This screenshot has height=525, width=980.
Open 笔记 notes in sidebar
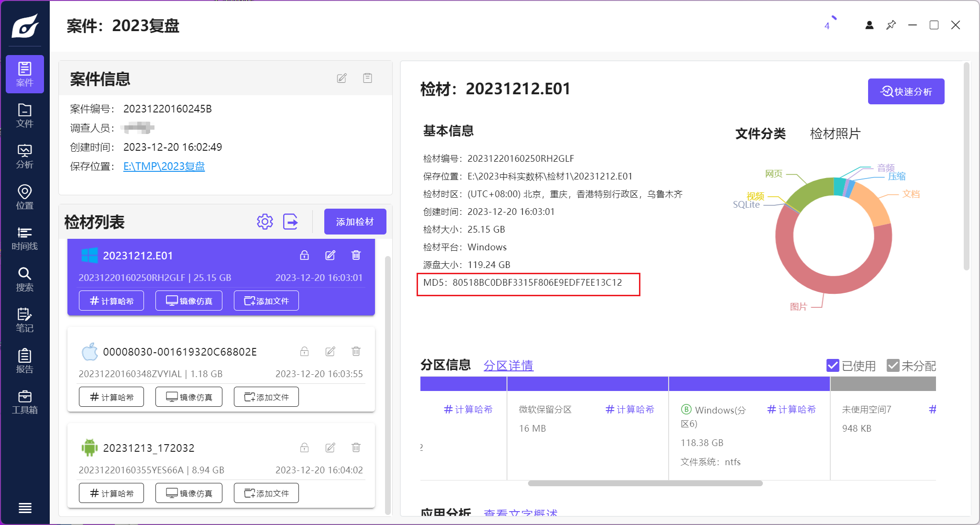(x=24, y=320)
